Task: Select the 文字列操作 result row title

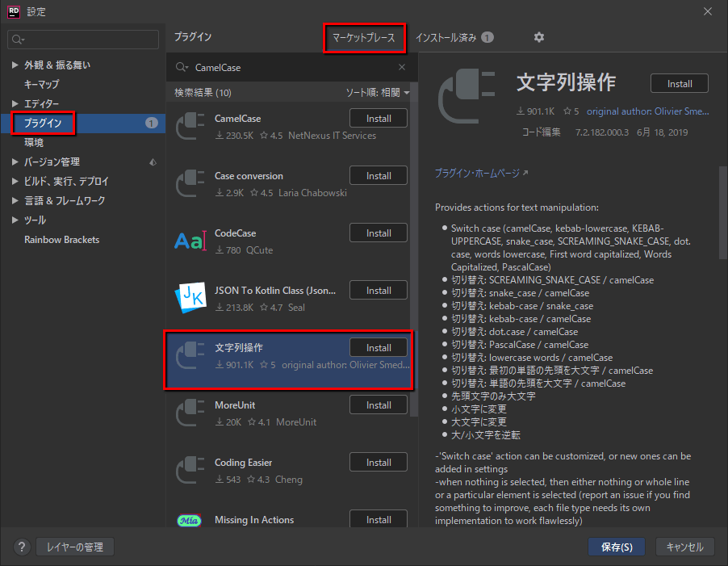Action: [x=239, y=348]
